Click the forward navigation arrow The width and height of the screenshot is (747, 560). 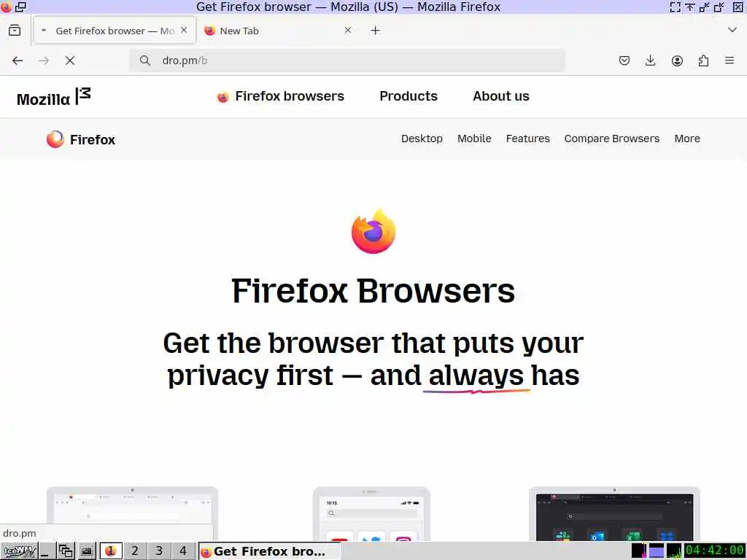tap(44, 61)
